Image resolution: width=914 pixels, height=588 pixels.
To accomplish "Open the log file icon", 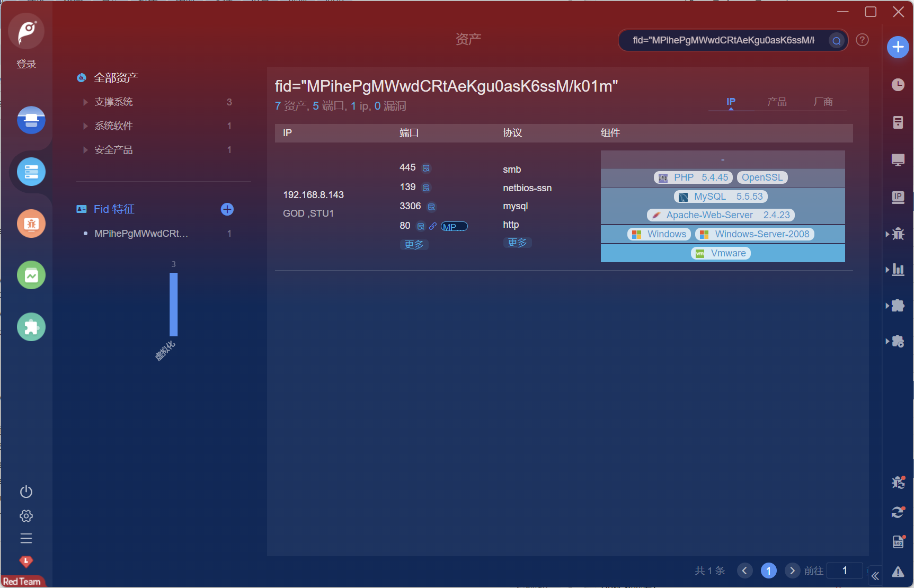I will 898,542.
